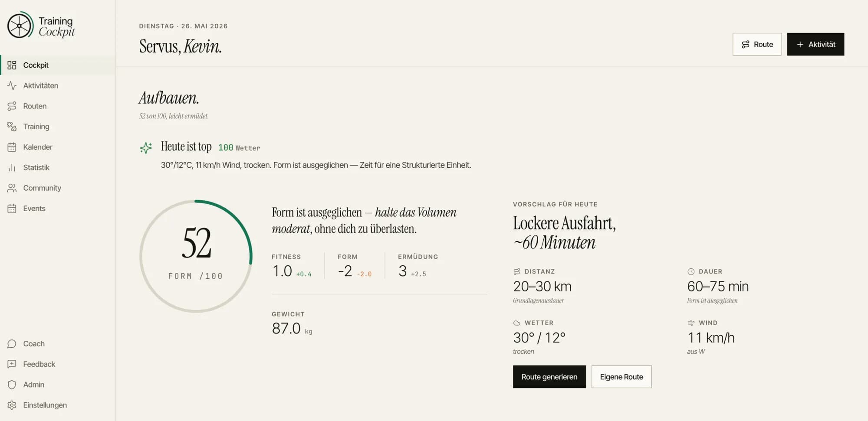The width and height of the screenshot is (868, 421).
Task: Click the Community people icon
Action: pos(12,188)
